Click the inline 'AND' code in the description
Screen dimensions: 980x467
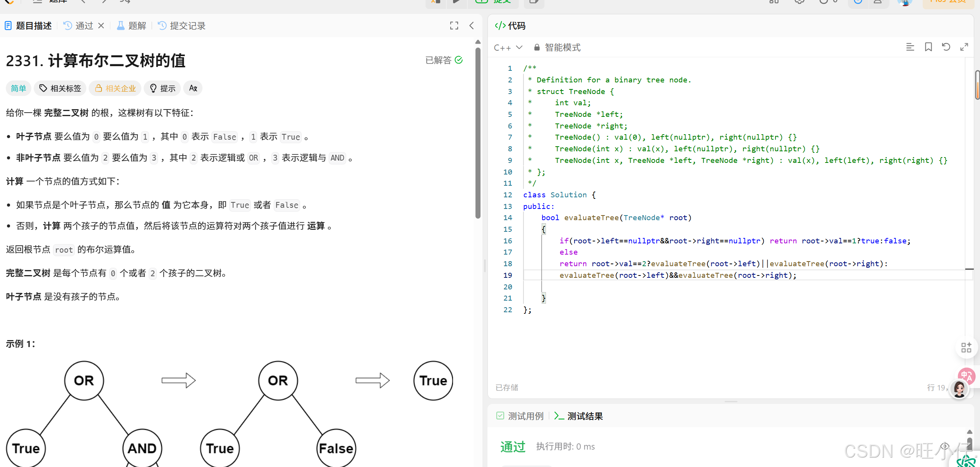click(x=337, y=158)
